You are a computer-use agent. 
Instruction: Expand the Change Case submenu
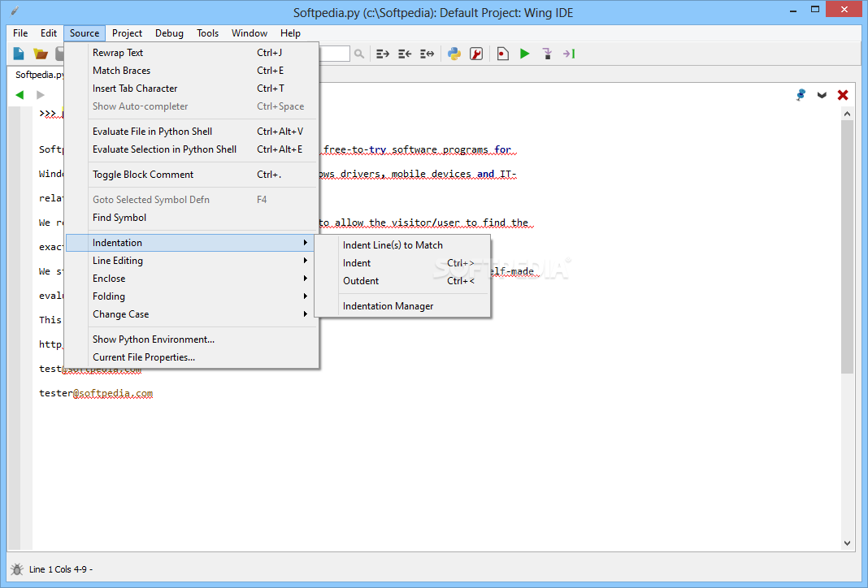point(192,314)
